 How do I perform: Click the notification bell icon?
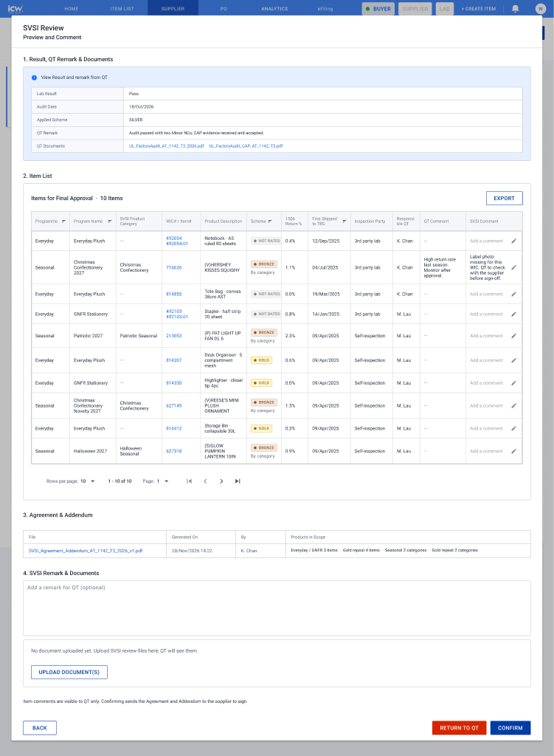[515, 9]
